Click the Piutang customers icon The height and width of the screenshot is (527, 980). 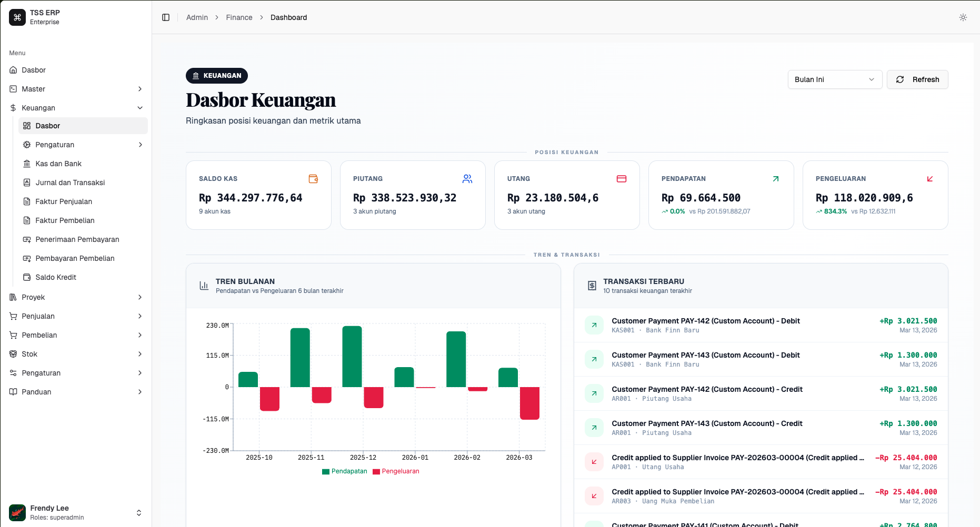467,179
